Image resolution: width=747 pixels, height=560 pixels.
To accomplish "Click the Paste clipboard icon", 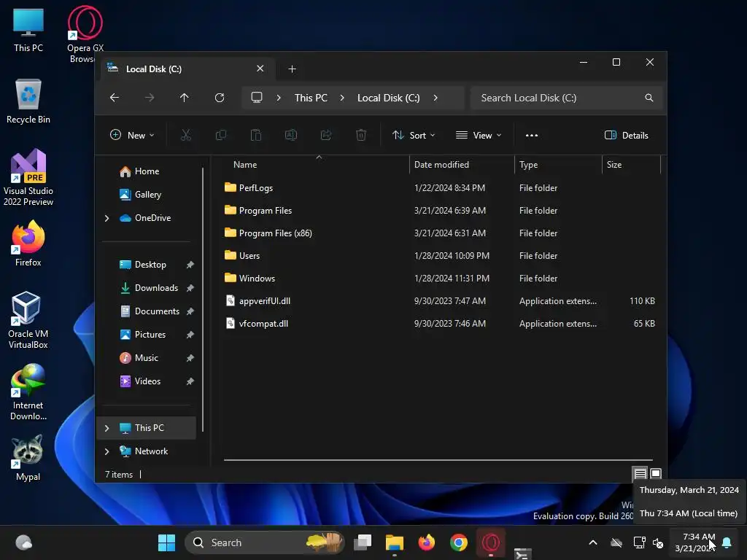I will [x=256, y=135].
